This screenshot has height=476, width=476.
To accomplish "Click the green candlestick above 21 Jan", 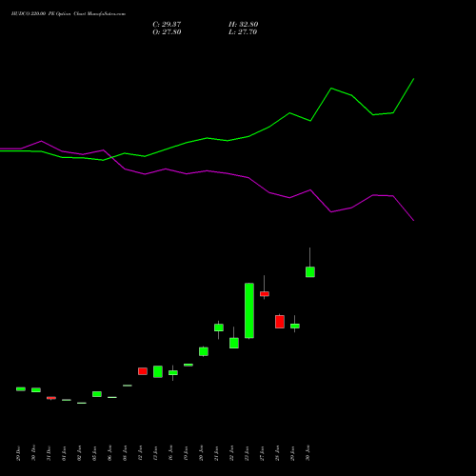I will pyautogui.click(x=219, y=327).
